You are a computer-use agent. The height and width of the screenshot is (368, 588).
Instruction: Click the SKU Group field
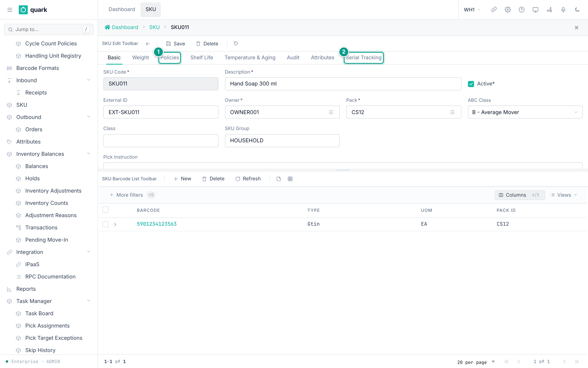coord(282,141)
